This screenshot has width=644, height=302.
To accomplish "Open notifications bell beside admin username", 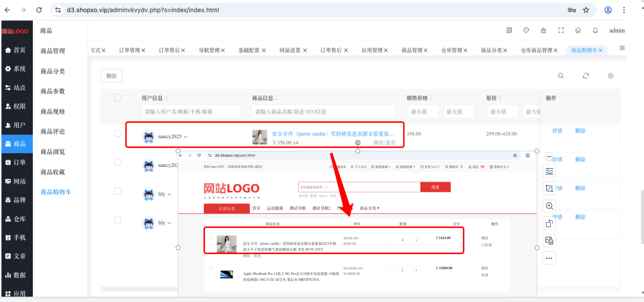I will coord(595,30).
